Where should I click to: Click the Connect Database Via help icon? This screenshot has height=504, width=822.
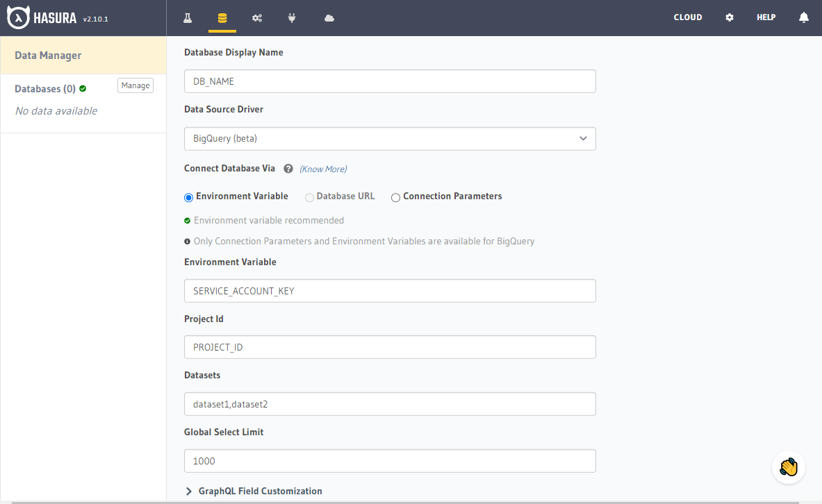click(288, 168)
